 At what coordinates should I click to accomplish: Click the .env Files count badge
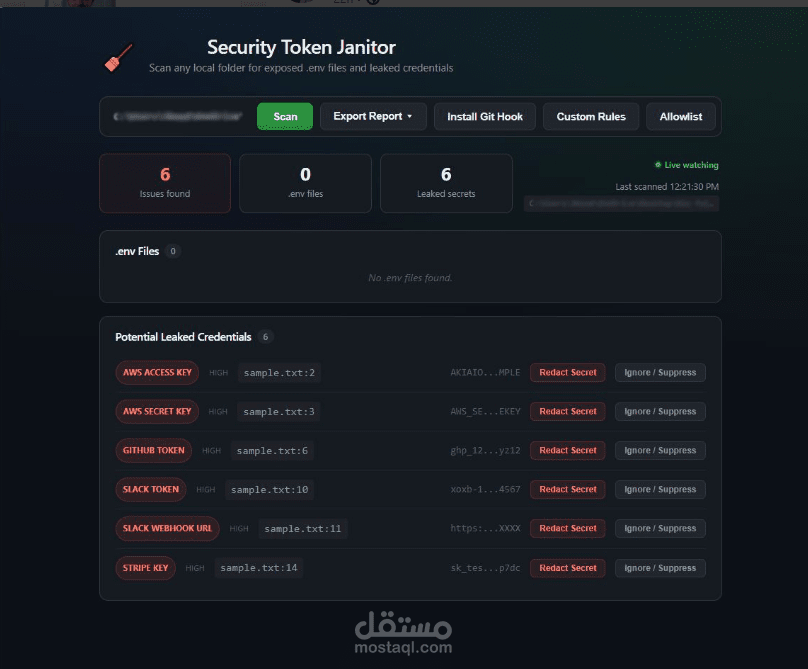click(x=173, y=251)
